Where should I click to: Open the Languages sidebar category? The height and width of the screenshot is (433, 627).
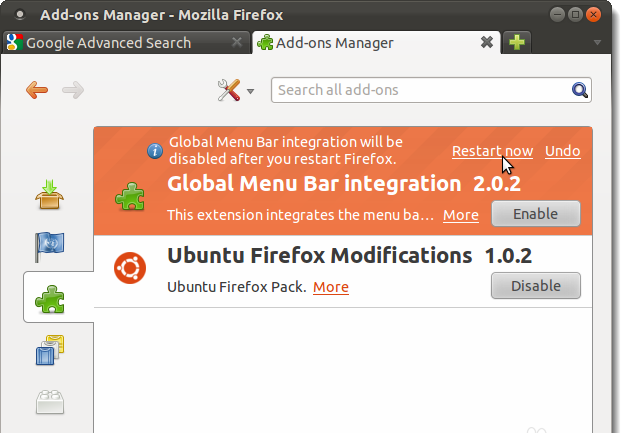click(50, 245)
